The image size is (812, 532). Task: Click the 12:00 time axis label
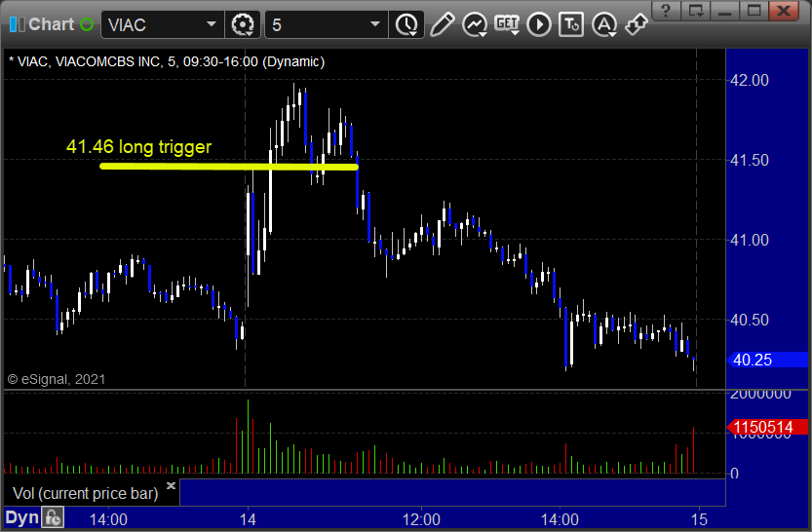tap(421, 519)
